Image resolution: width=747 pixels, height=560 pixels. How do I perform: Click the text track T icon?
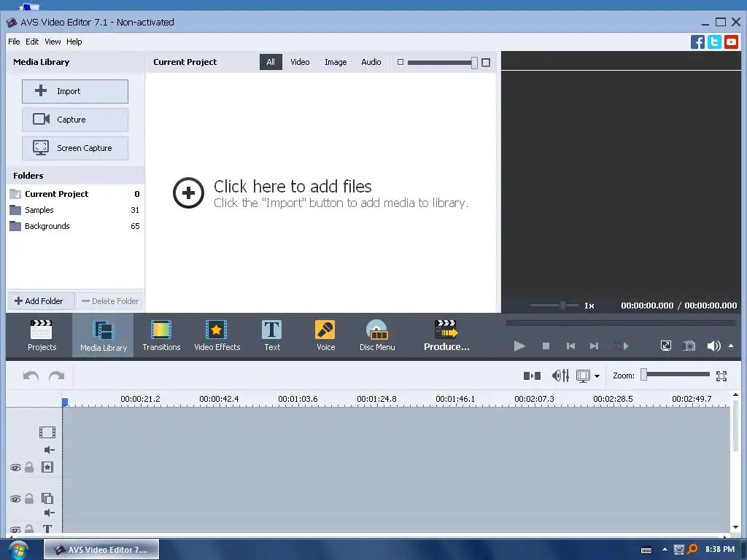tap(47, 529)
